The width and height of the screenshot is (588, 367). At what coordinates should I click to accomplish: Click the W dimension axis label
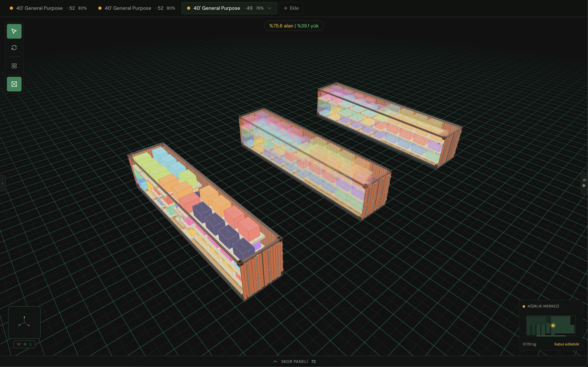(x=19, y=344)
